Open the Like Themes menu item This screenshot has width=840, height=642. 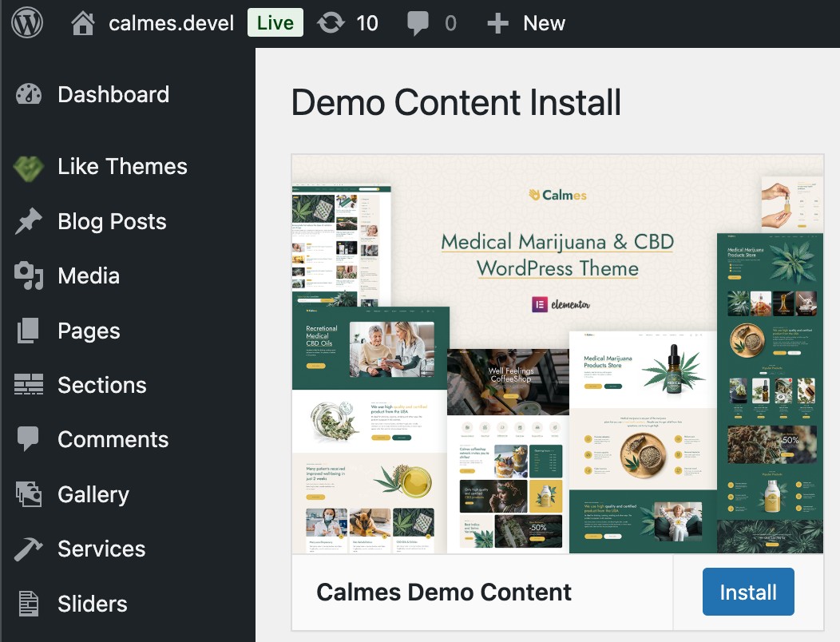coord(123,167)
